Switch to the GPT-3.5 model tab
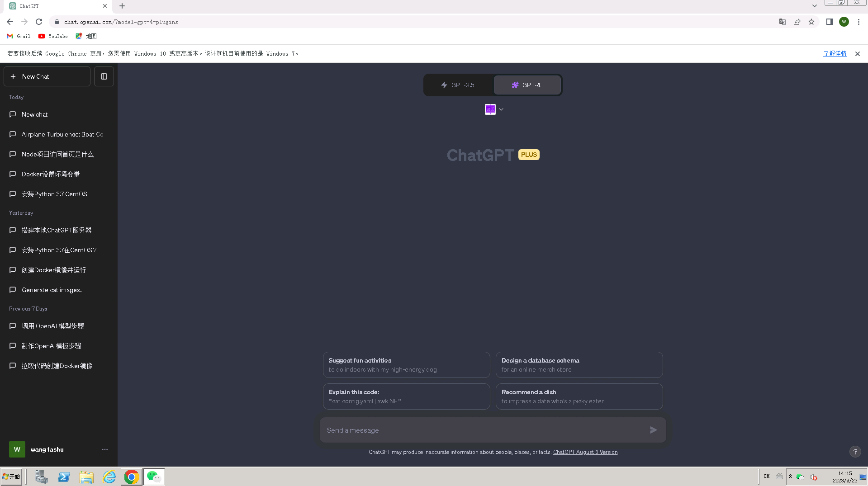The width and height of the screenshot is (868, 486). click(458, 85)
